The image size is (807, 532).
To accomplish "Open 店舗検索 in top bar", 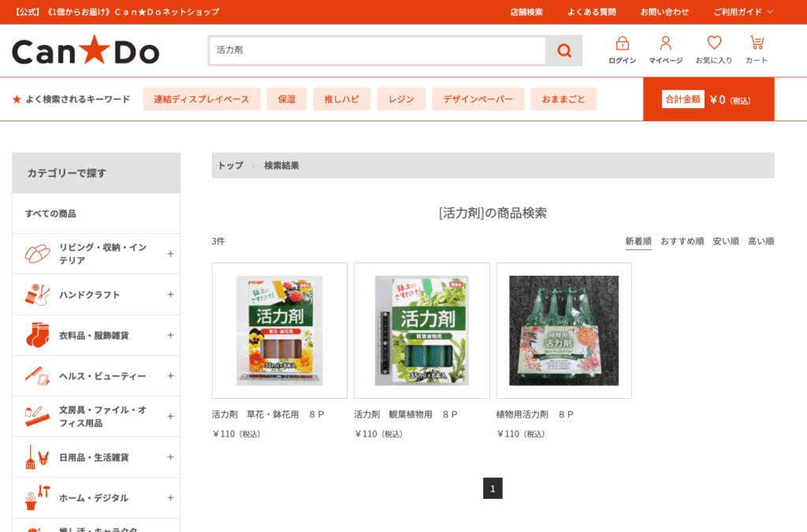I will (x=526, y=12).
